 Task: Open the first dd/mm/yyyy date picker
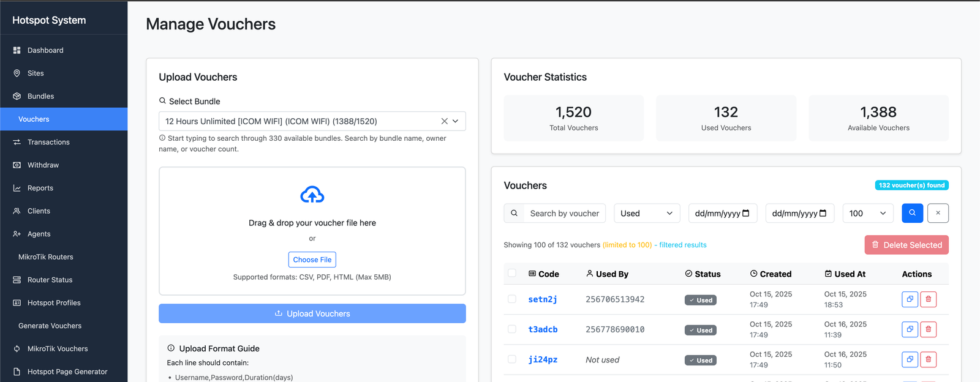pos(723,213)
